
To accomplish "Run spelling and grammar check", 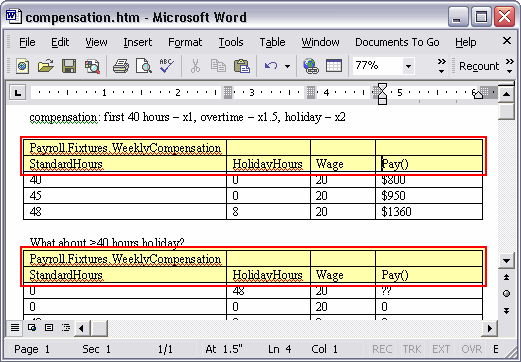I will tap(167, 66).
